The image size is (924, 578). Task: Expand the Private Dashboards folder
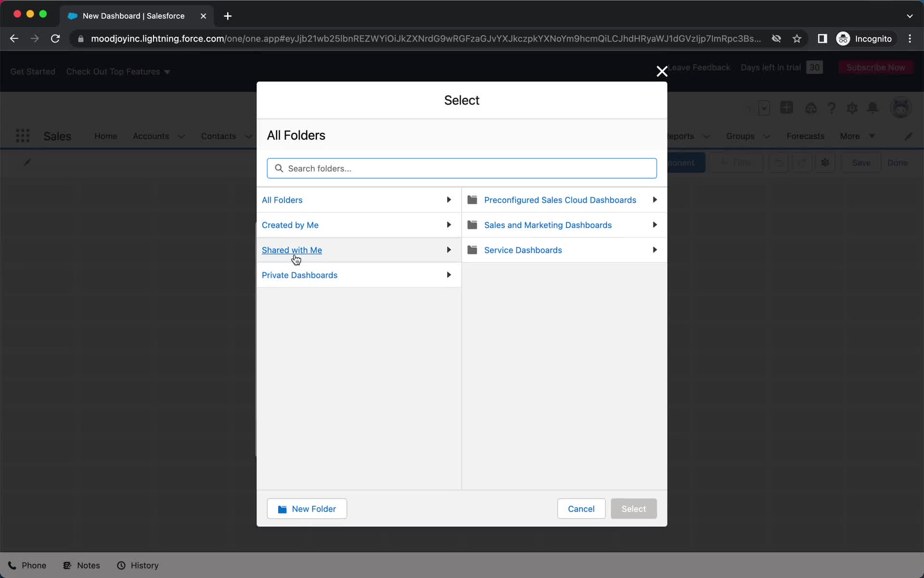[x=449, y=275]
